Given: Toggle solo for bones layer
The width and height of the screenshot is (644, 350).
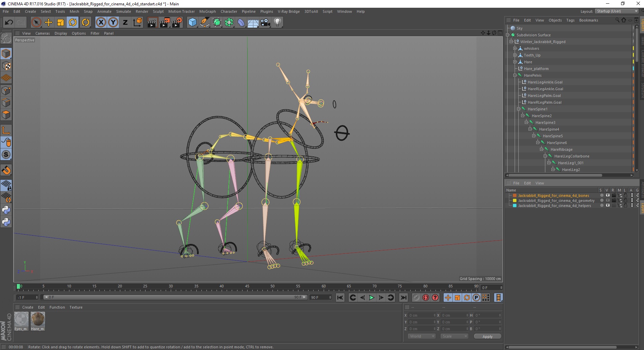Looking at the screenshot, I should [602, 195].
